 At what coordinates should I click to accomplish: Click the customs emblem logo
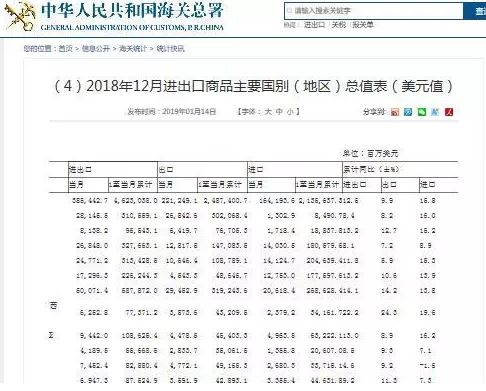(20, 17)
